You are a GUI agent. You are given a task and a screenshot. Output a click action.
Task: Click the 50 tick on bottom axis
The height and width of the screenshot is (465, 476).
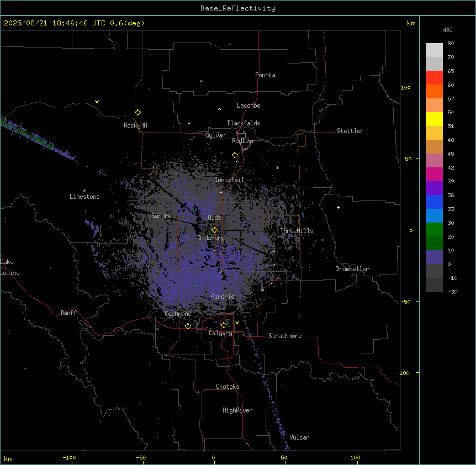284,457
